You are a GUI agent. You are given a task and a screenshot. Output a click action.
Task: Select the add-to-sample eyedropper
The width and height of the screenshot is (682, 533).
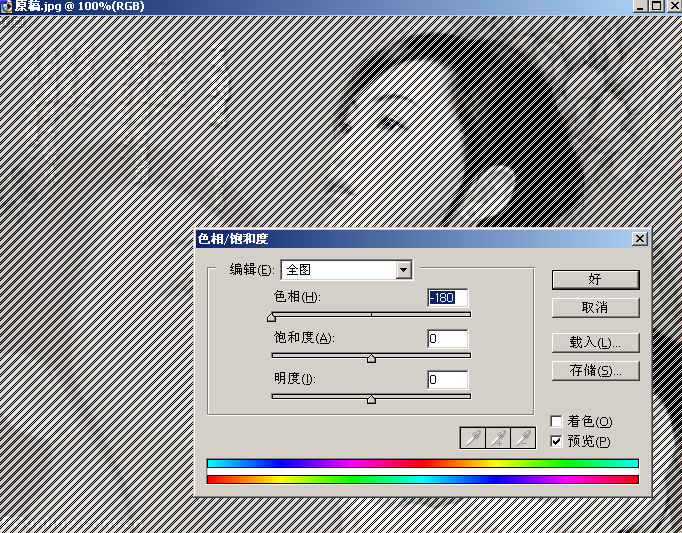click(x=498, y=438)
